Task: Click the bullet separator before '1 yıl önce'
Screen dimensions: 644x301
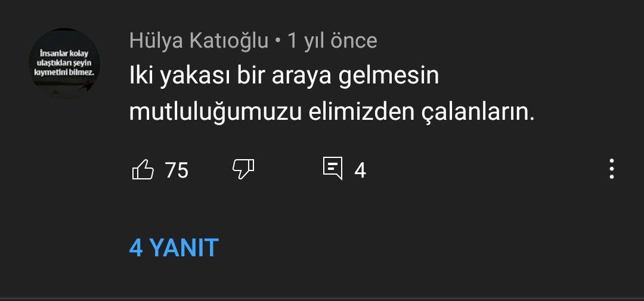Action: [x=278, y=42]
